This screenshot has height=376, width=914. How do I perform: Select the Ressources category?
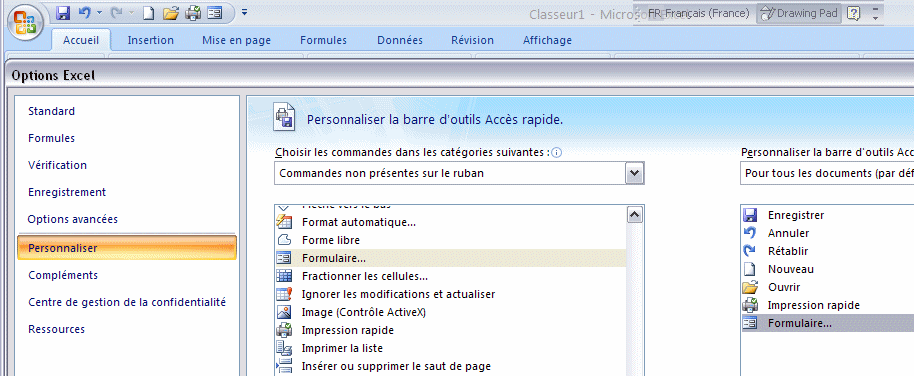click(x=57, y=329)
